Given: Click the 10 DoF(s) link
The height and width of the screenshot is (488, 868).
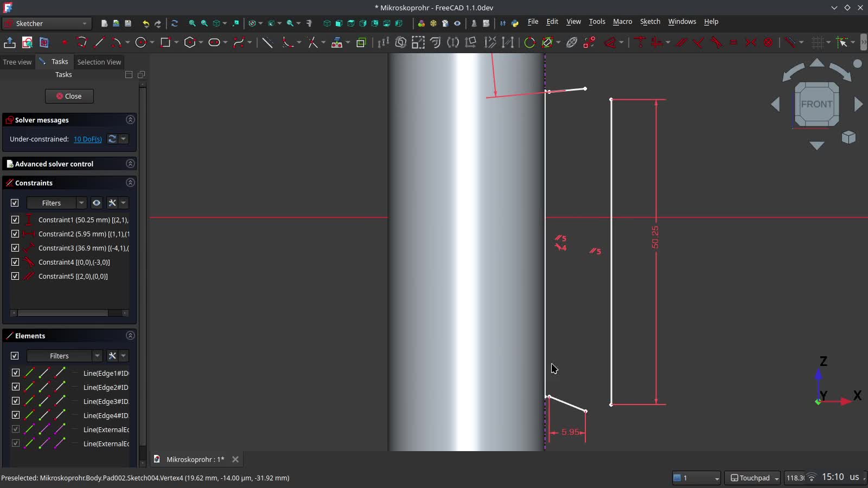Looking at the screenshot, I should 88,139.
